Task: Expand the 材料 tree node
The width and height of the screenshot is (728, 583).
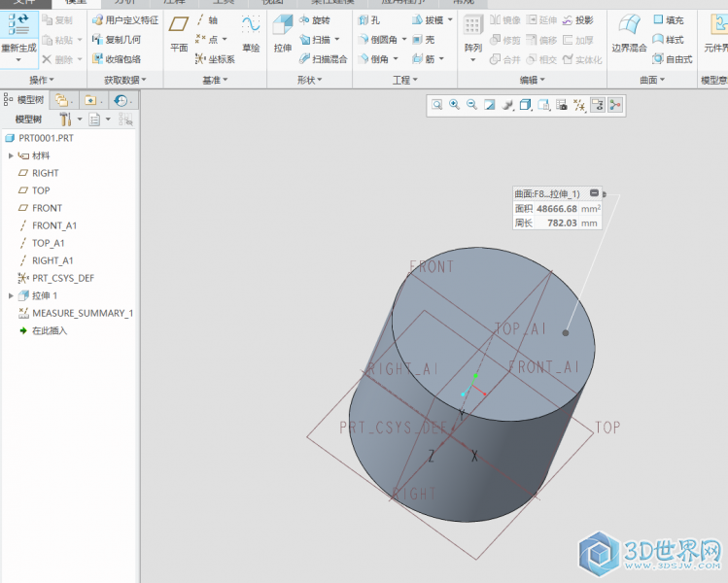Action: 11,155
